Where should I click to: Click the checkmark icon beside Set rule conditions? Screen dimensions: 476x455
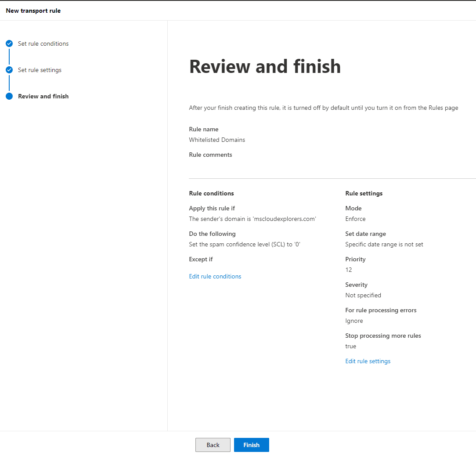[x=9, y=43]
